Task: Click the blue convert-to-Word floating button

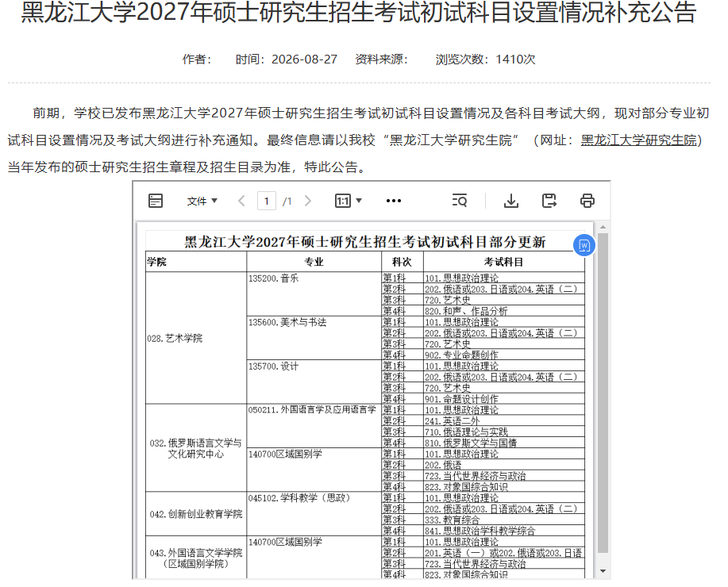Action: (x=584, y=245)
